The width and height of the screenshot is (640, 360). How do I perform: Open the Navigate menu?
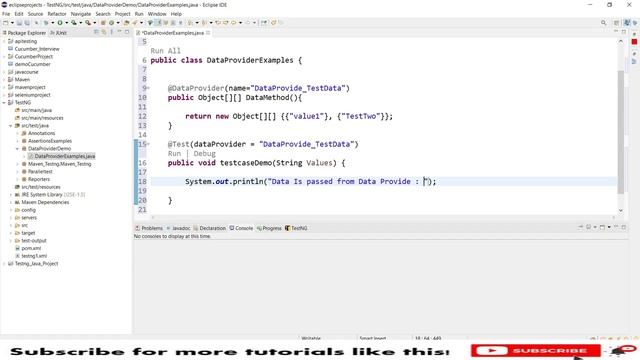click(x=81, y=14)
